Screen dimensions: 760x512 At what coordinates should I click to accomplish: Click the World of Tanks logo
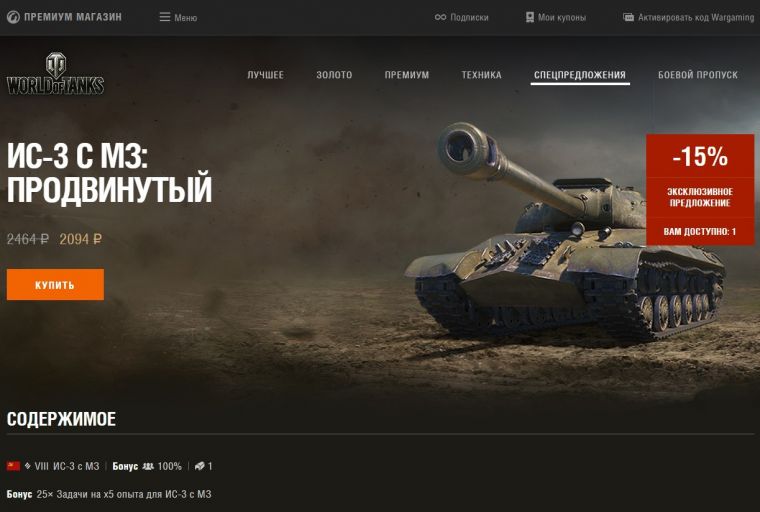click(x=55, y=74)
